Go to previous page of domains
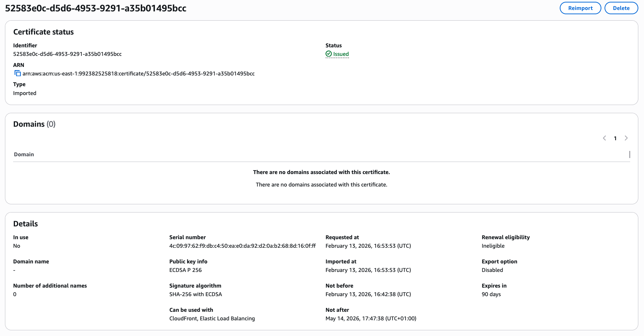 coord(604,138)
